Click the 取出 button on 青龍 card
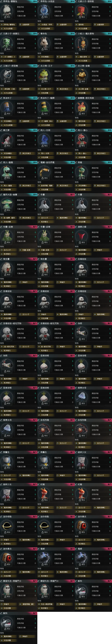Image resolution: width=112 pixels, height=644 pixels. click(x=82, y=178)
